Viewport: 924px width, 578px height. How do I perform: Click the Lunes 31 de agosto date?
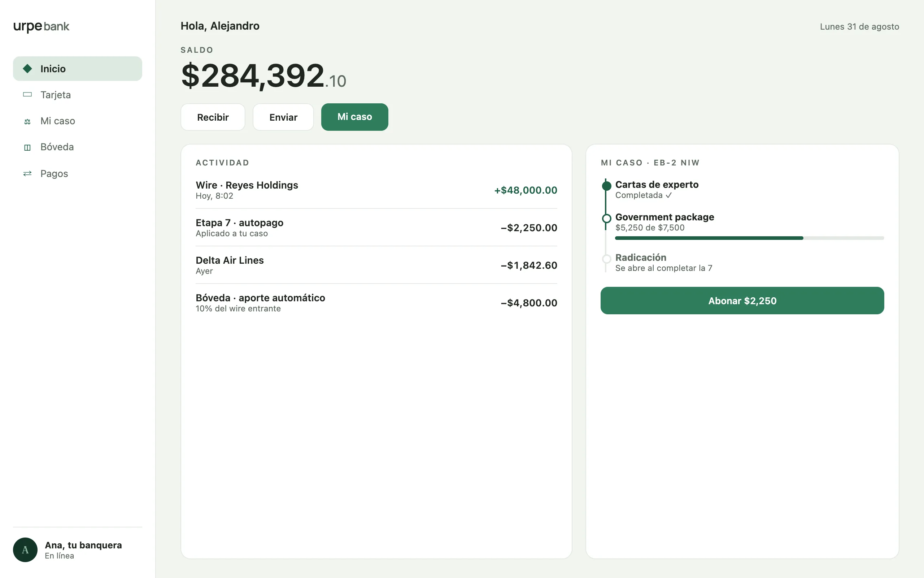(859, 27)
